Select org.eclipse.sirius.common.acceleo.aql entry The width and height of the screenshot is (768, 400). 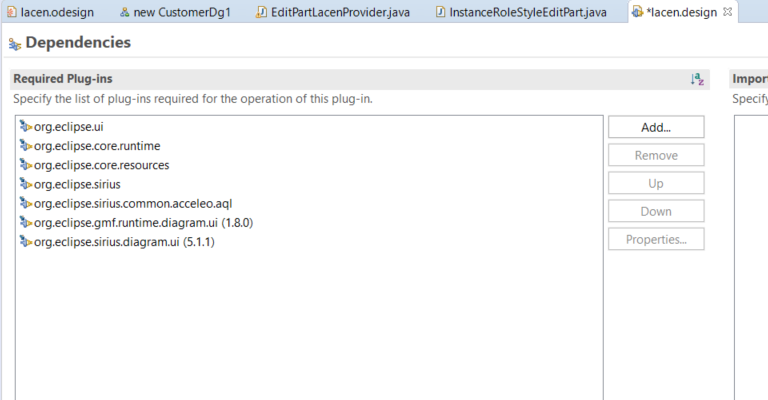point(133,203)
